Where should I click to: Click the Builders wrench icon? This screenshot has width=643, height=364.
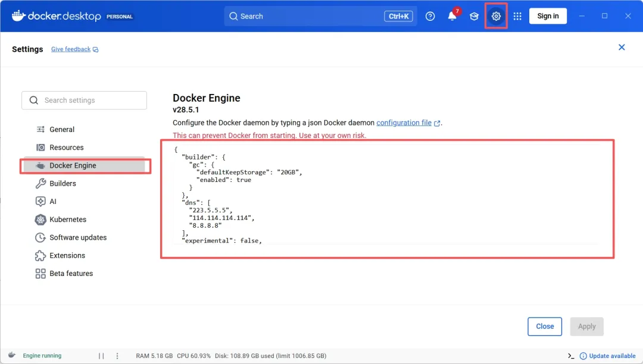(40, 183)
